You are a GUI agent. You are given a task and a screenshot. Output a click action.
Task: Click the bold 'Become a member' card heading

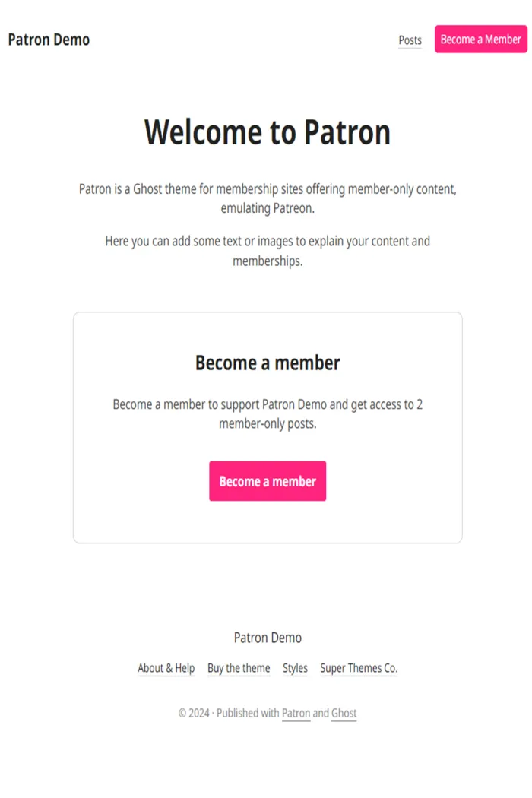268,363
